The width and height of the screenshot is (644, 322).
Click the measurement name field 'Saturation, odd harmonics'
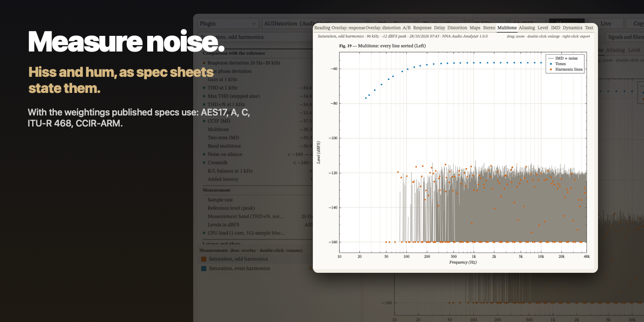(255, 37)
